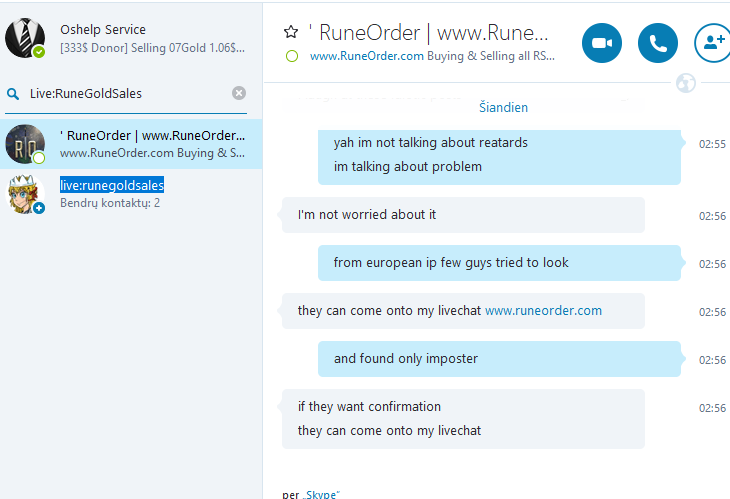Click message 'yah im not talking about reatards'
Screen dimensions: 730x499
point(431,142)
